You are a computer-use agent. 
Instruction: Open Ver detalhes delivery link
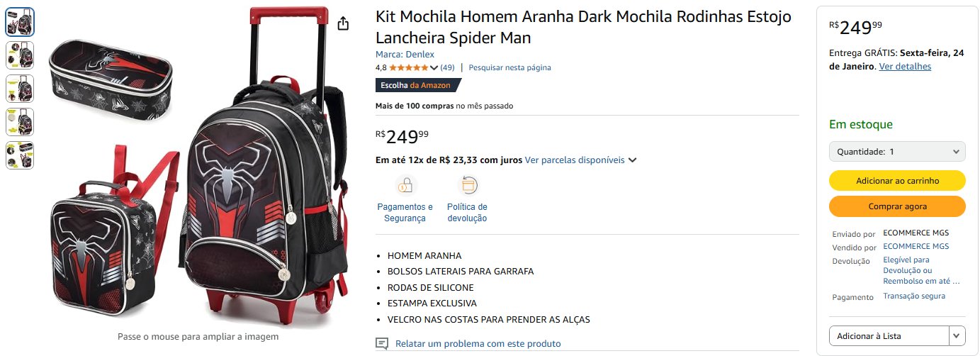click(905, 66)
